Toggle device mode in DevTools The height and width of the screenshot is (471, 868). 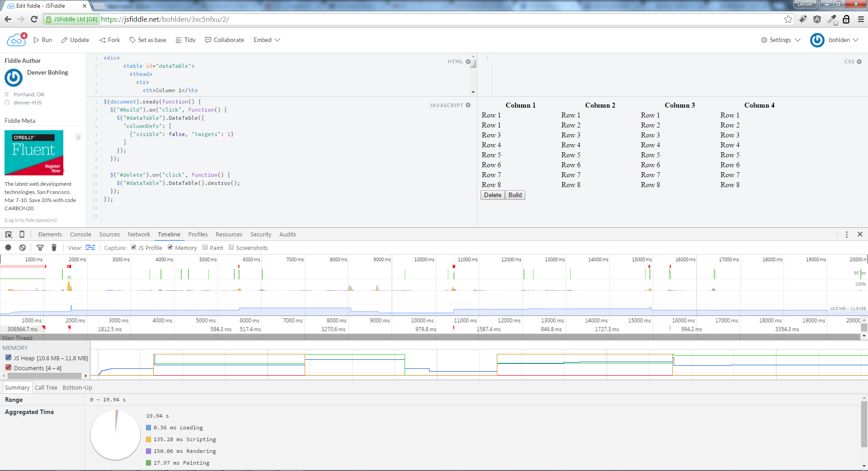(22, 234)
